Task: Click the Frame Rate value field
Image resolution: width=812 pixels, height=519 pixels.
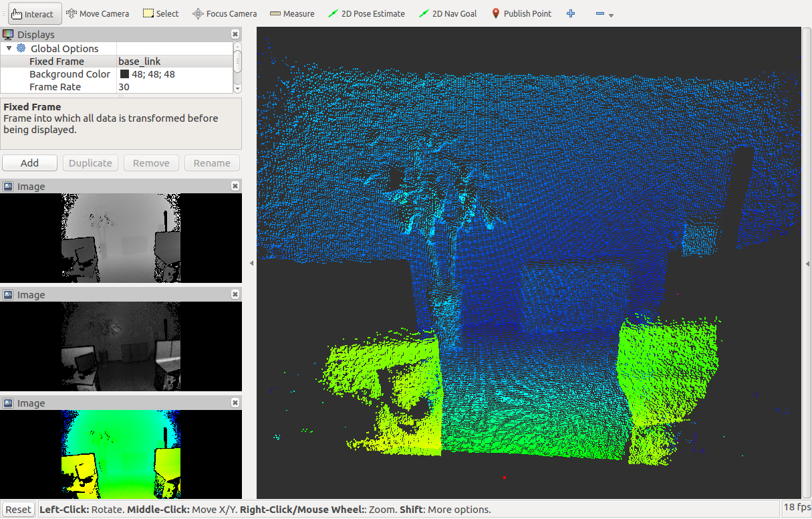Action: (x=174, y=87)
